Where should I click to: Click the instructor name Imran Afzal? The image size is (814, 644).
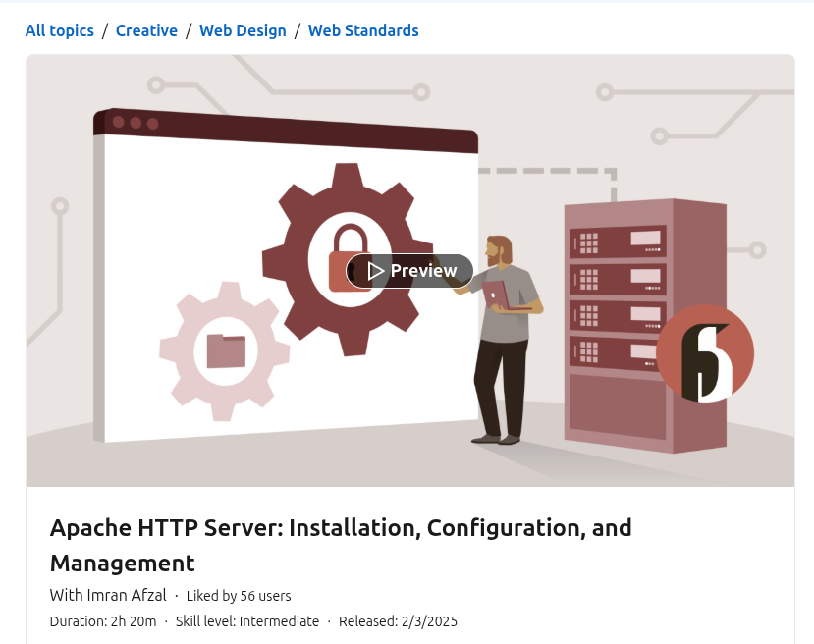[x=126, y=595]
